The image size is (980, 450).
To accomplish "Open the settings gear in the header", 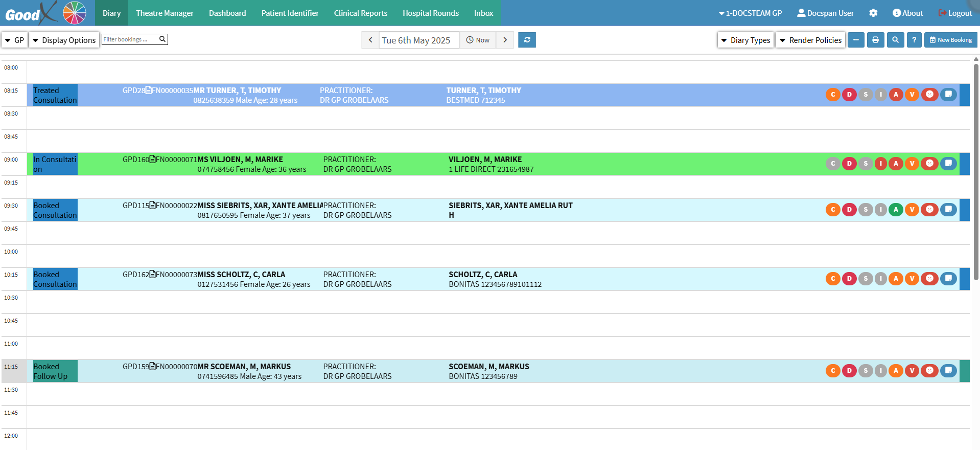I will pos(873,13).
